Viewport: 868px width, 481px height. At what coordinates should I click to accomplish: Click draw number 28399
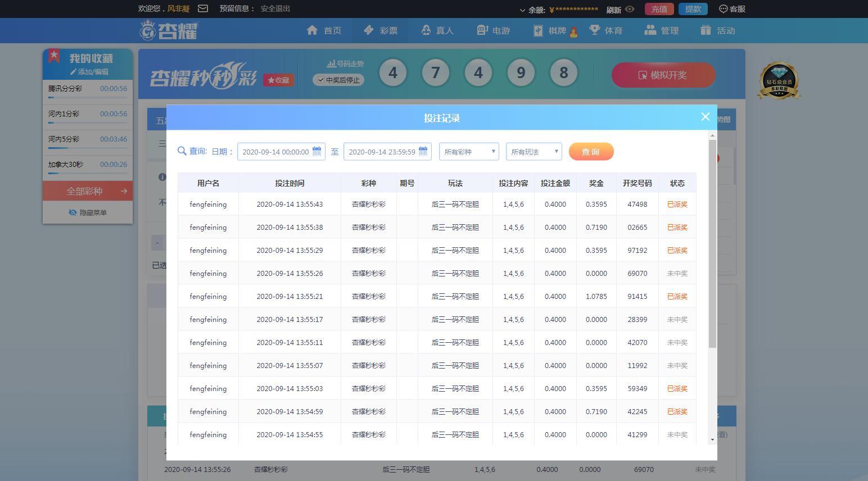[x=637, y=320]
